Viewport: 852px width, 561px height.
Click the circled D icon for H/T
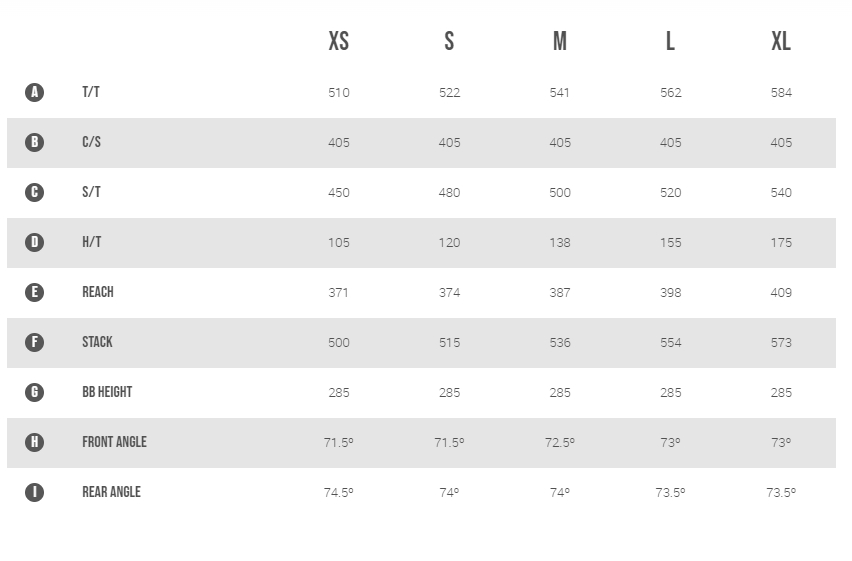[x=34, y=242]
